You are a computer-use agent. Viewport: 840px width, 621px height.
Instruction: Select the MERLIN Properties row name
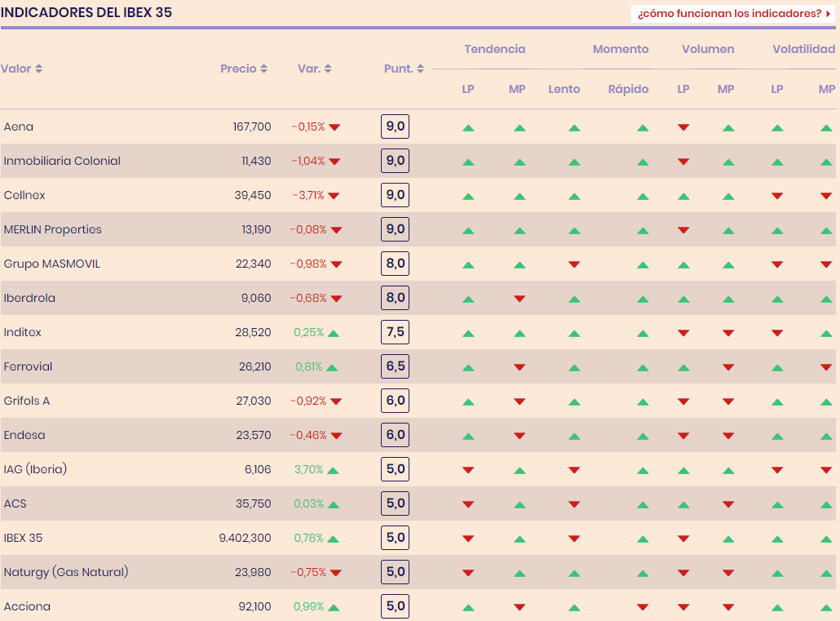[53, 230]
